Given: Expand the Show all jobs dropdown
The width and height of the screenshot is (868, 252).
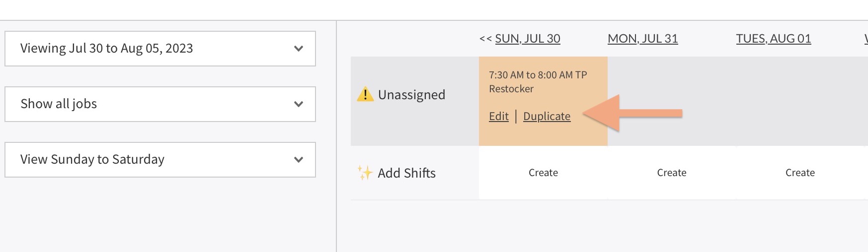Looking at the screenshot, I should click(x=160, y=104).
